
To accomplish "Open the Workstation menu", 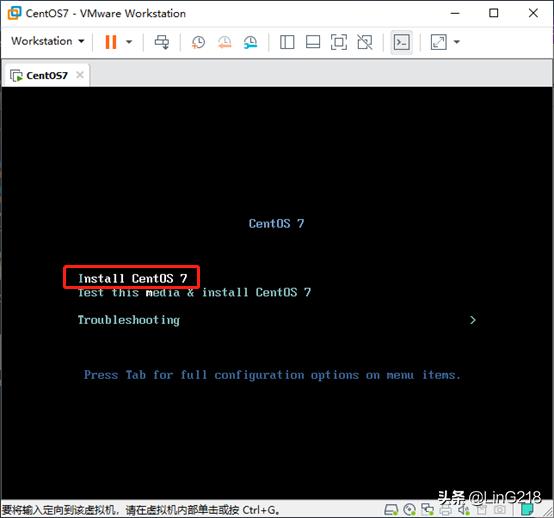I will 48,41.
